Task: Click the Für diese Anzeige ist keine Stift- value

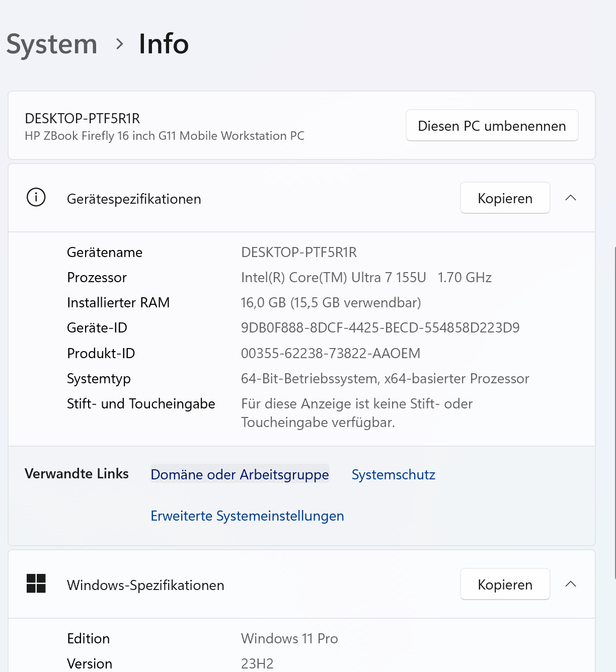Action: click(357, 412)
